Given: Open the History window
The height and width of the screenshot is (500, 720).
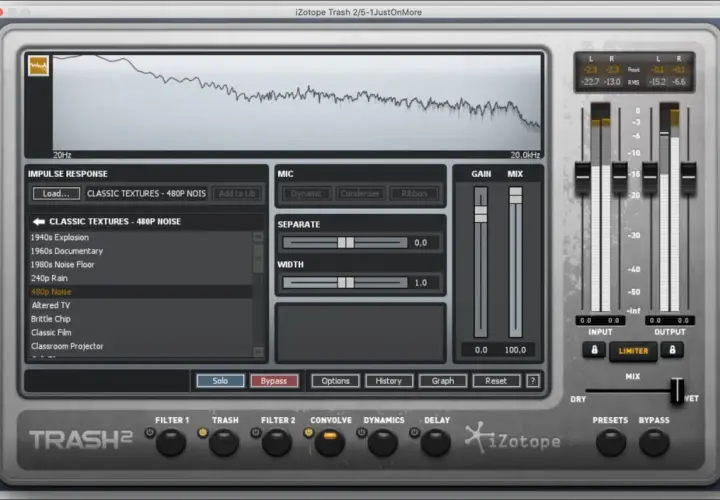Looking at the screenshot, I should tap(389, 381).
